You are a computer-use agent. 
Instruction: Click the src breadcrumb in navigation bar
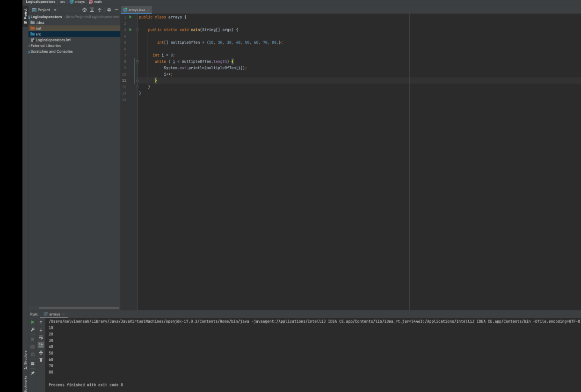(63, 2)
